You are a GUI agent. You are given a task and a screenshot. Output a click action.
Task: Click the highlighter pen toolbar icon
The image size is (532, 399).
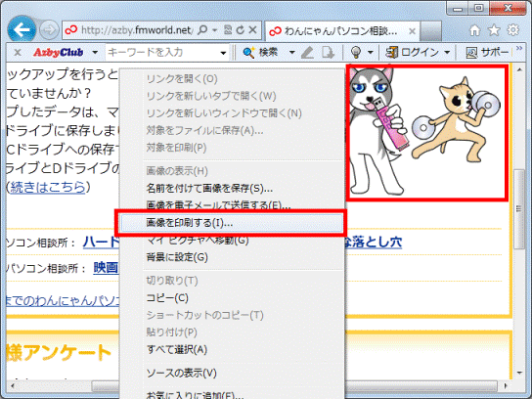click(x=307, y=53)
